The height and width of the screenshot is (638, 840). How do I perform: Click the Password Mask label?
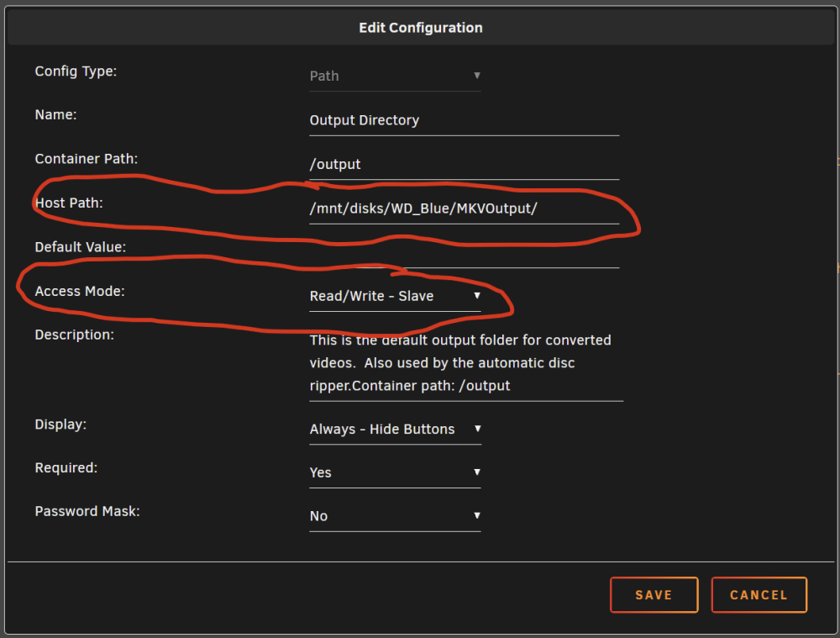click(87, 511)
